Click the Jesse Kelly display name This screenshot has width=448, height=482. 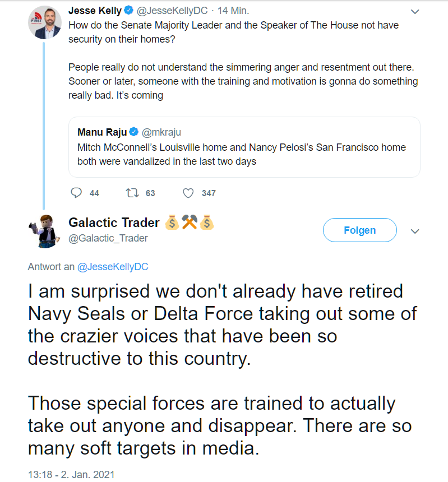94,11
